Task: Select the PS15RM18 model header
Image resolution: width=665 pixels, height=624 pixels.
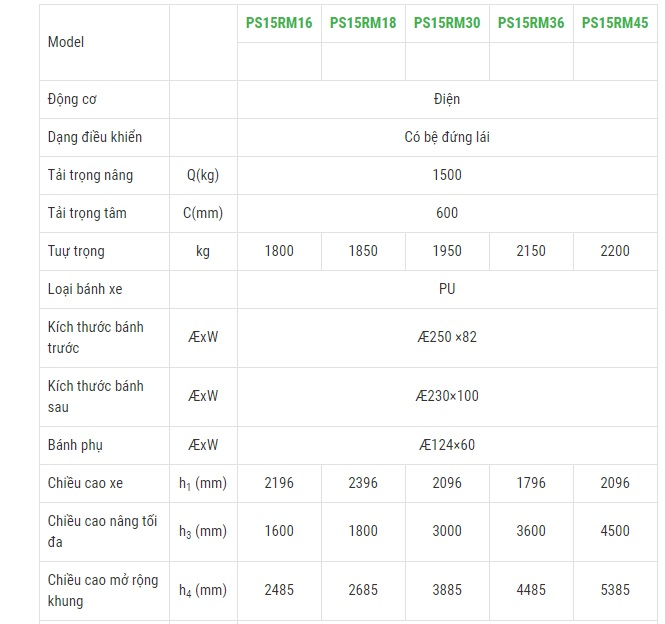Action: point(363,23)
